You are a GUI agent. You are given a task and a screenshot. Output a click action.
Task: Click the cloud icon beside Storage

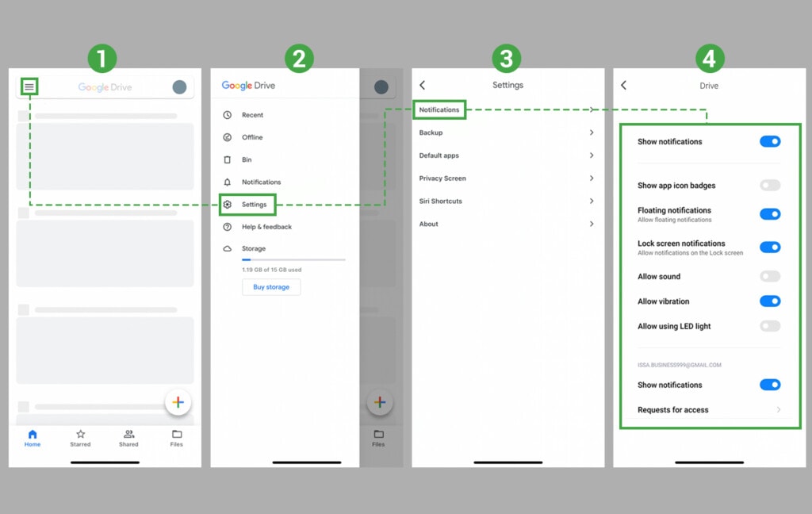[x=228, y=249]
